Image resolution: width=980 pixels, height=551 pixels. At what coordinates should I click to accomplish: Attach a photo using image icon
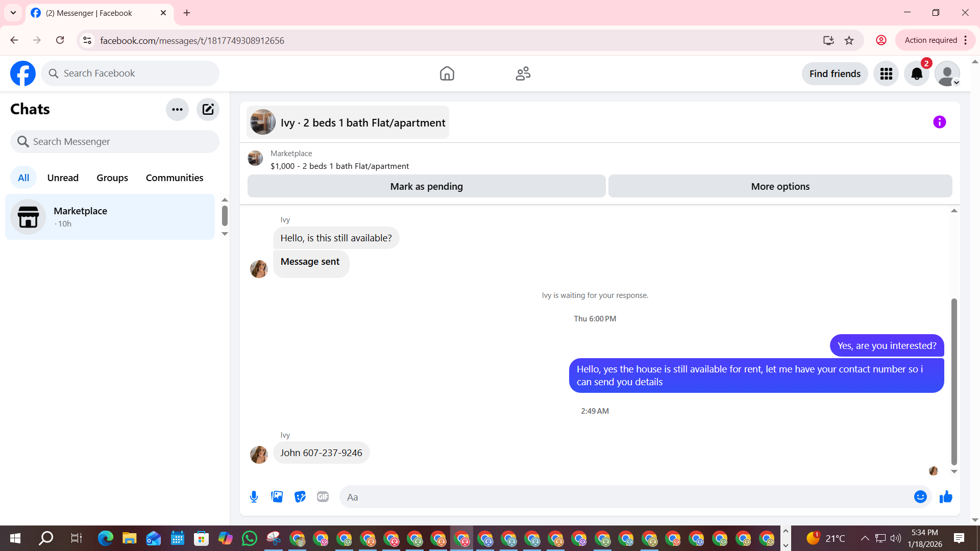[x=277, y=496]
